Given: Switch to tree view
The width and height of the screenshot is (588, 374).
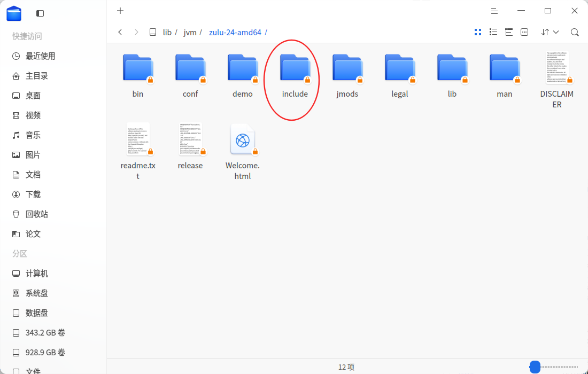Looking at the screenshot, I should [509, 32].
